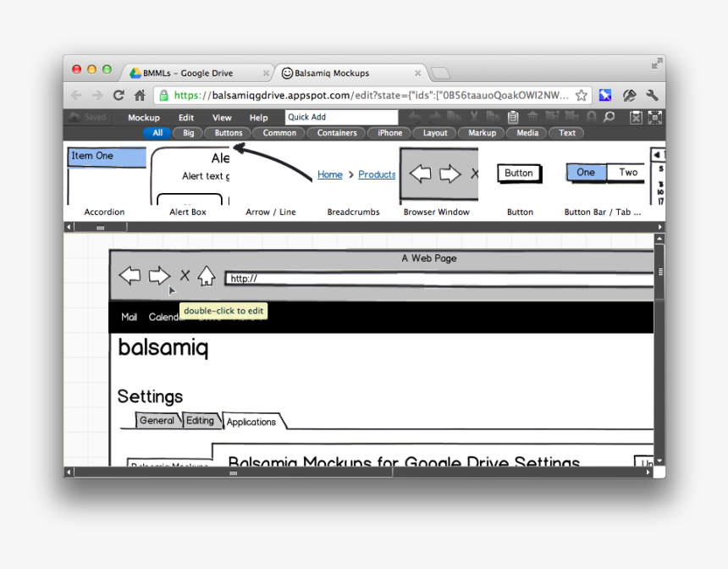Pick the Button component thumbnail
Screen dimensions: 728x569
pos(519,174)
